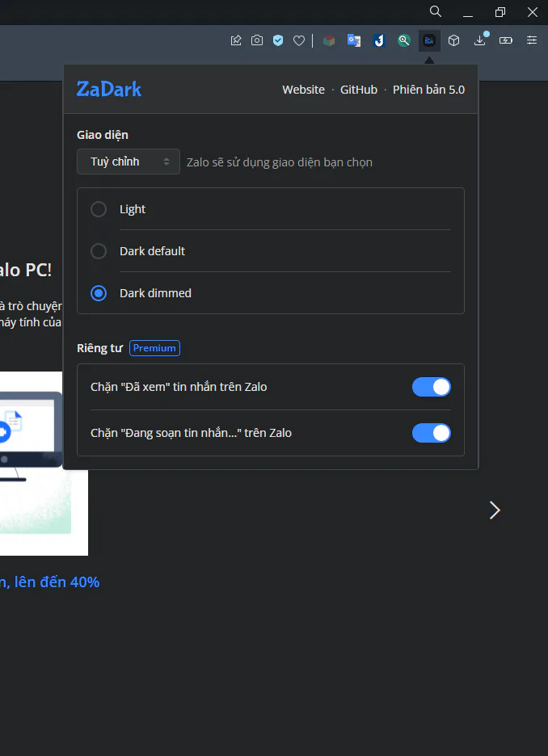
Task: Click the next slide chevron arrow
Action: [495, 510]
